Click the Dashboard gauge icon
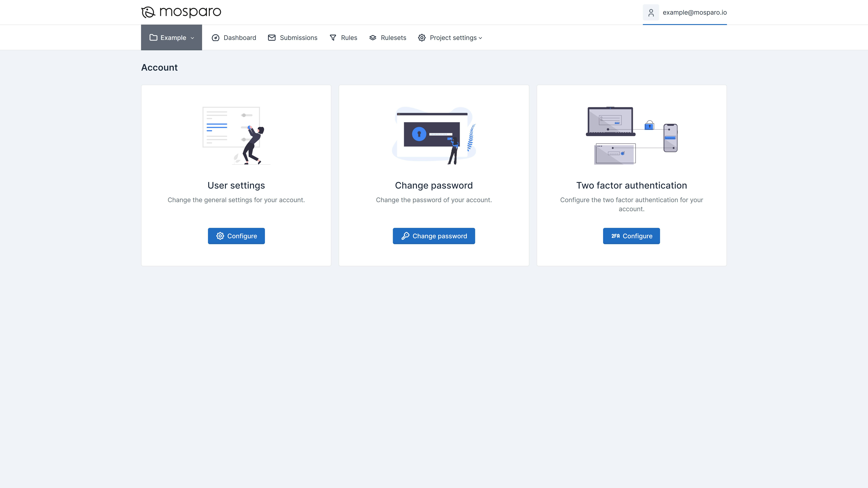 tap(216, 38)
